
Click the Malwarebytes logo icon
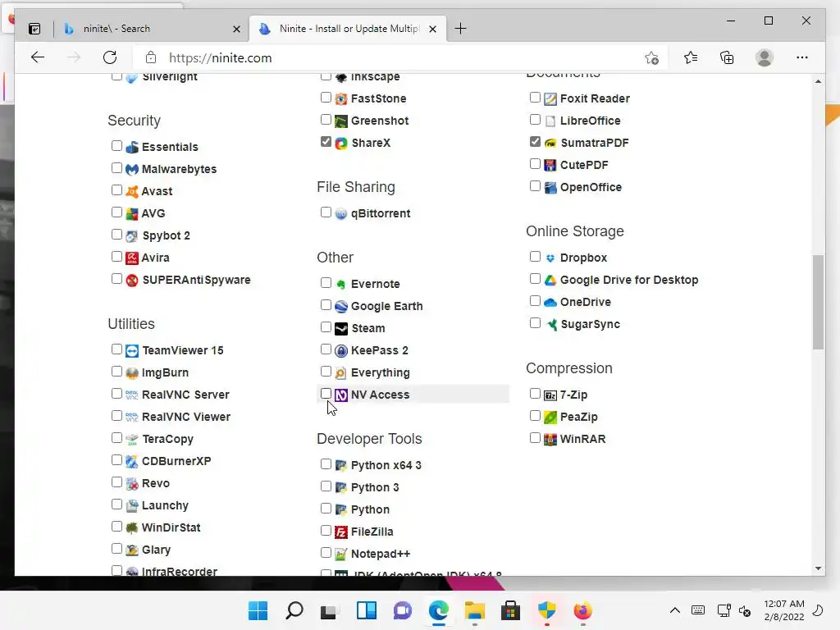[132, 169]
